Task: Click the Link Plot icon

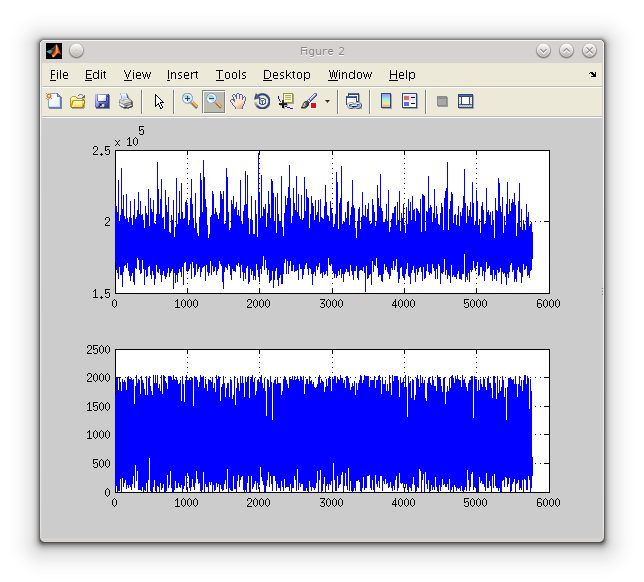Action: [x=354, y=101]
